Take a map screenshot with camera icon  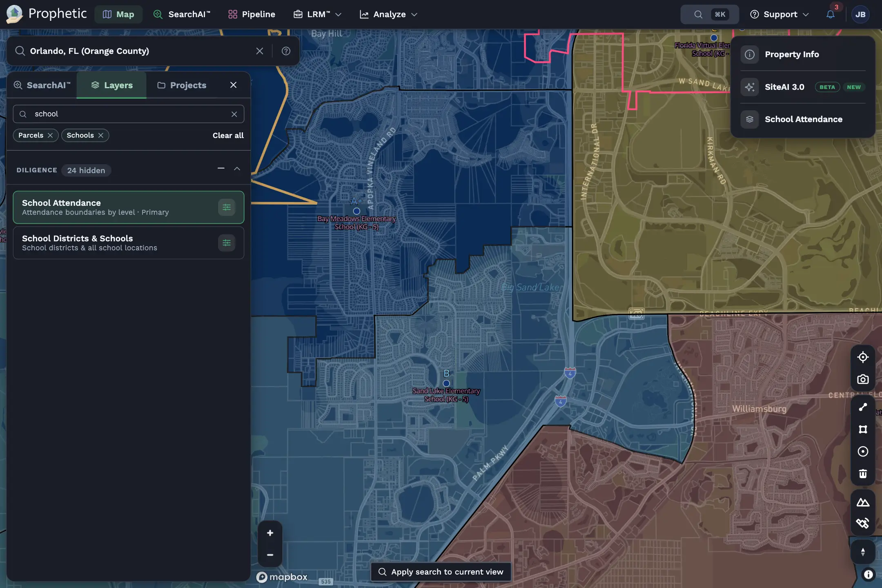pyautogui.click(x=862, y=379)
